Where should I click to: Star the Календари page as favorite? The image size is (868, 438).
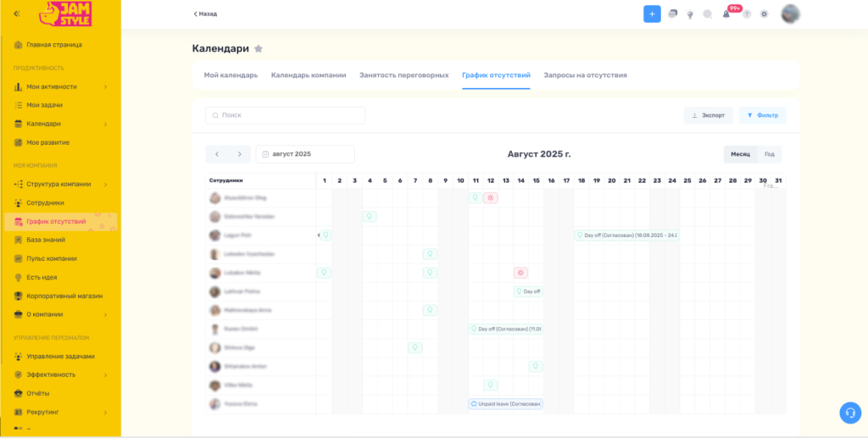[259, 49]
